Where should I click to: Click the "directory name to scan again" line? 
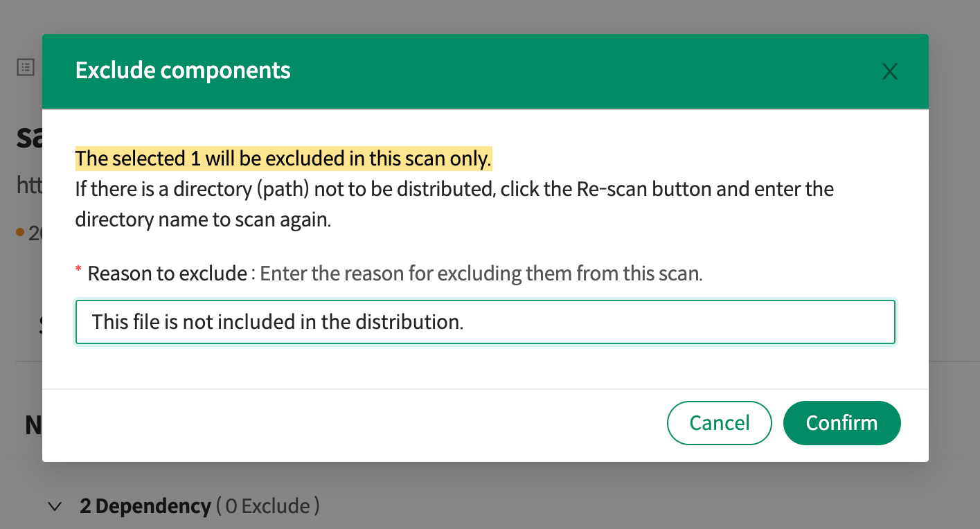pos(203,219)
